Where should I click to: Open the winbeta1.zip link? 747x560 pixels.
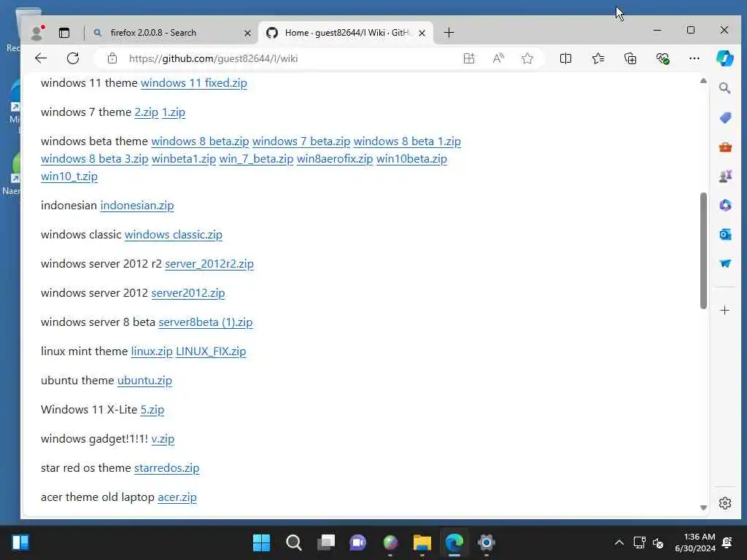coord(184,158)
